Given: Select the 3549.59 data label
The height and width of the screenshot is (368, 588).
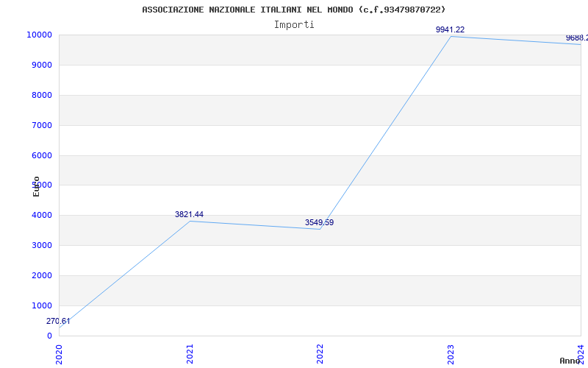Looking at the screenshot, I should coord(319,223).
